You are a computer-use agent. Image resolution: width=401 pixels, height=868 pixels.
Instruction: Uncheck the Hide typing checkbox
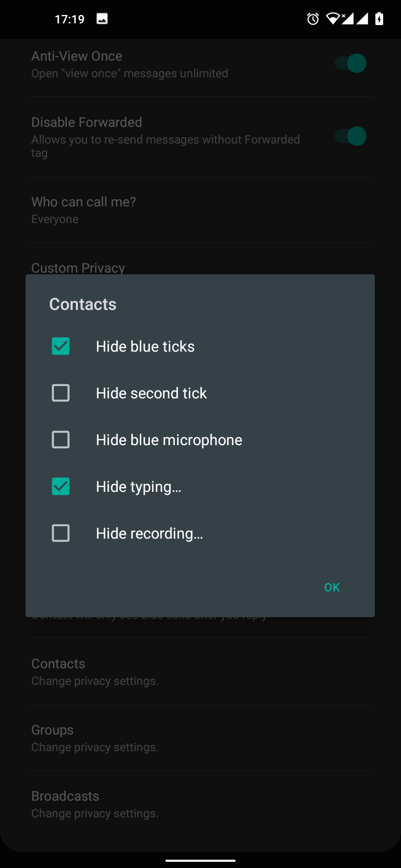point(61,487)
